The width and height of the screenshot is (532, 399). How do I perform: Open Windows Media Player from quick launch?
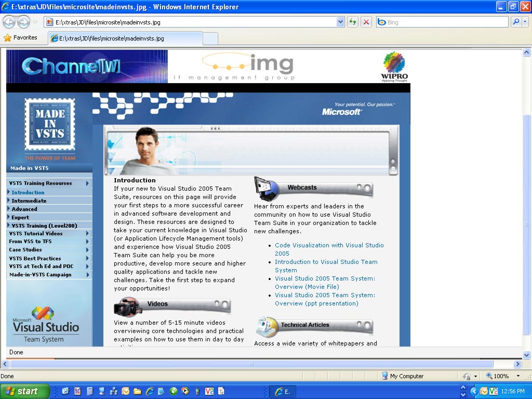[x=185, y=391]
